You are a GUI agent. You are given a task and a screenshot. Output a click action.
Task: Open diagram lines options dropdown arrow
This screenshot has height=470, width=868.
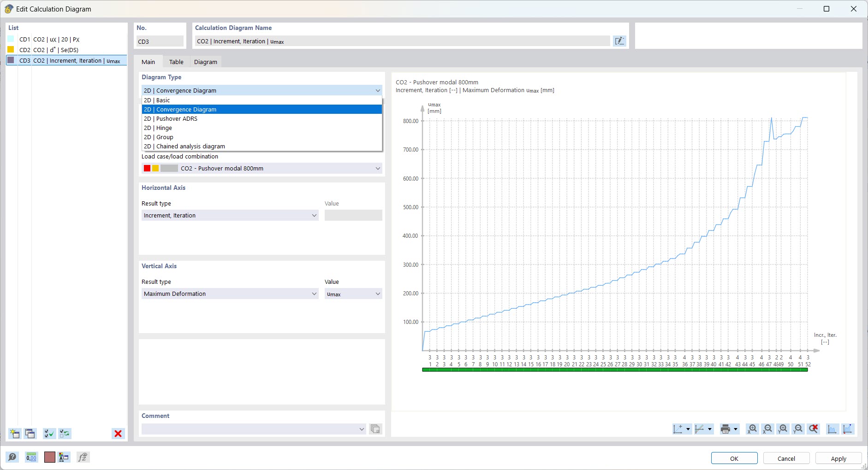(710, 429)
